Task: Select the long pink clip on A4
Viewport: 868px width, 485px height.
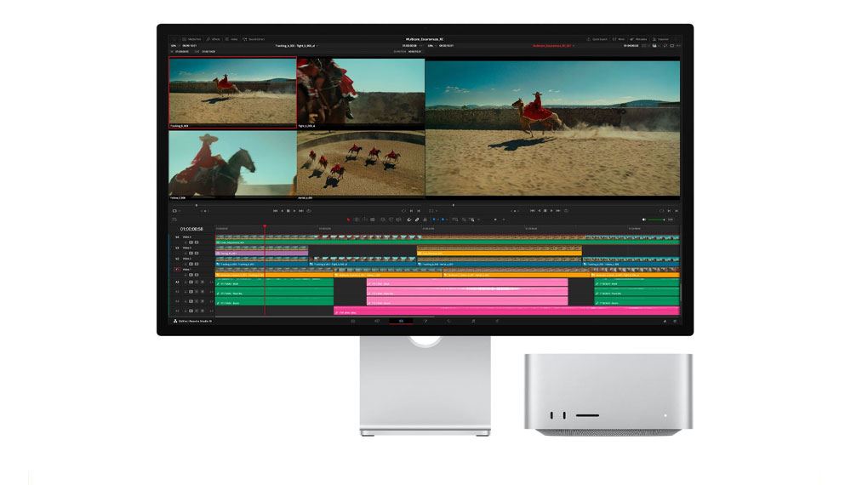Action: point(506,311)
